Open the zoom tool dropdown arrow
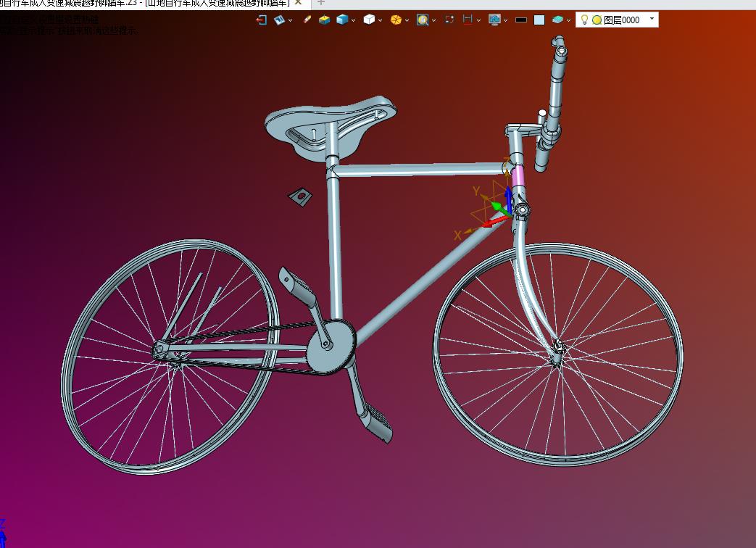This screenshot has width=756, height=548. [434, 20]
